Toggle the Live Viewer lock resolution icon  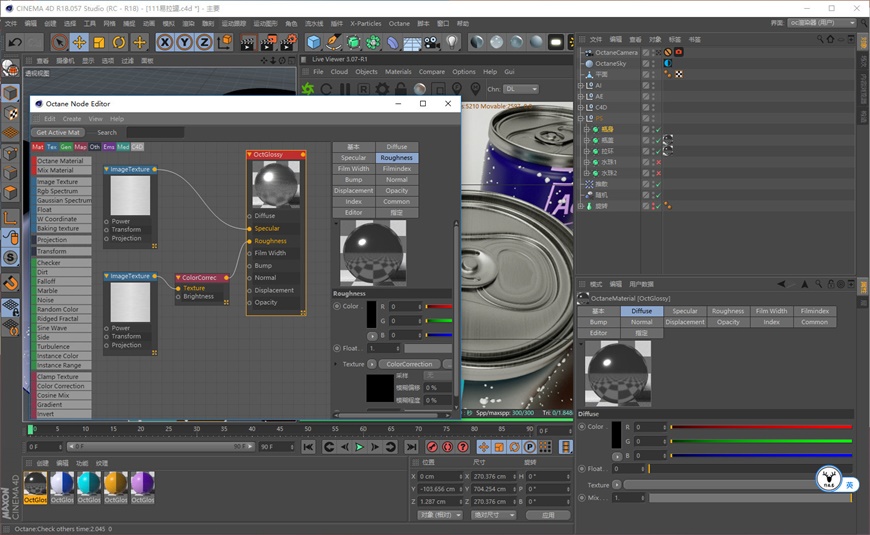pyautogui.click(x=401, y=89)
